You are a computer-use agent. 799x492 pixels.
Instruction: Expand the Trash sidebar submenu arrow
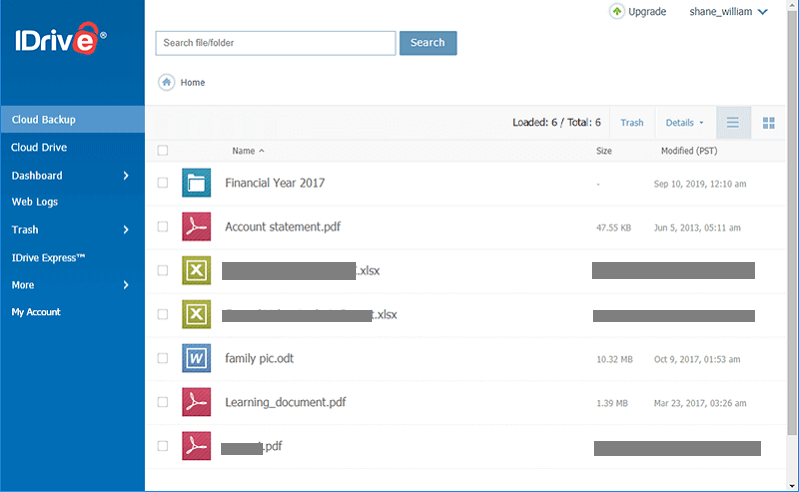pos(126,230)
